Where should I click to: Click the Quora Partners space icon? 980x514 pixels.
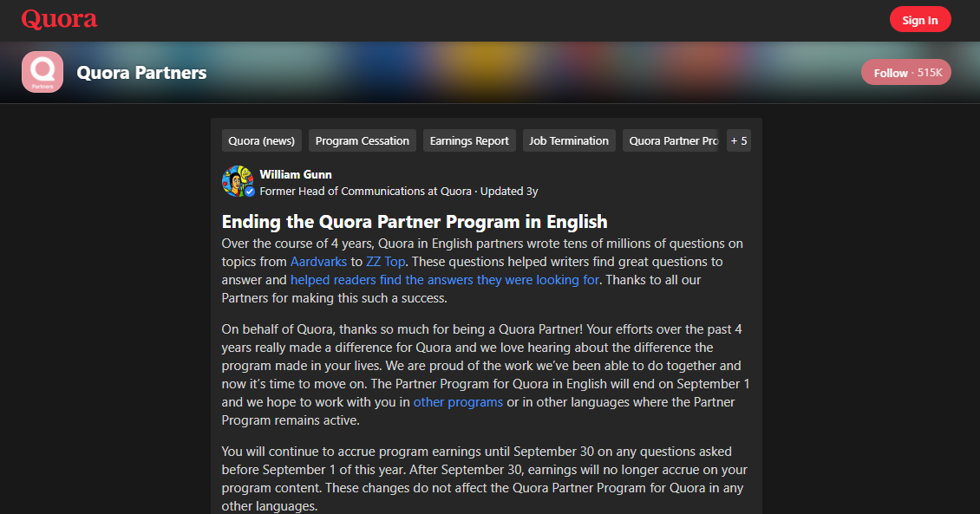[x=42, y=72]
